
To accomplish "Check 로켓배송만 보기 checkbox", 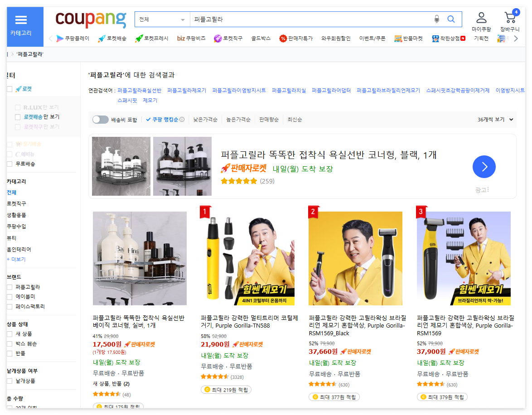I will coord(18,117).
